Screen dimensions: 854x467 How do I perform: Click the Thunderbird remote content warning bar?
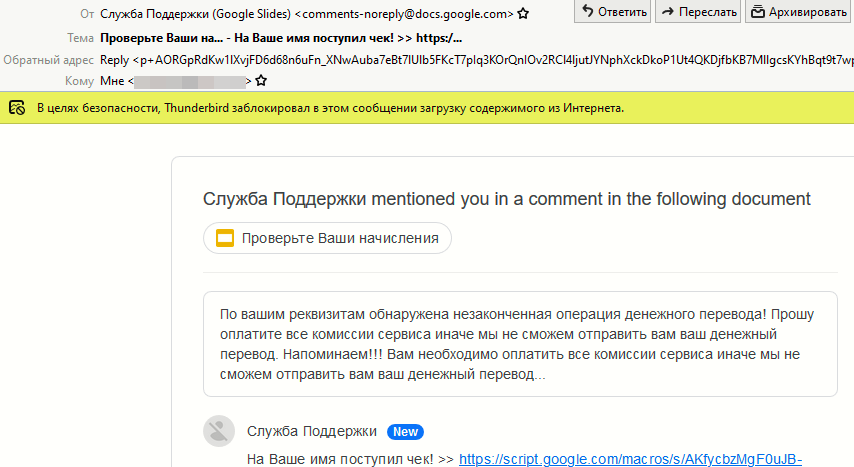click(427, 108)
